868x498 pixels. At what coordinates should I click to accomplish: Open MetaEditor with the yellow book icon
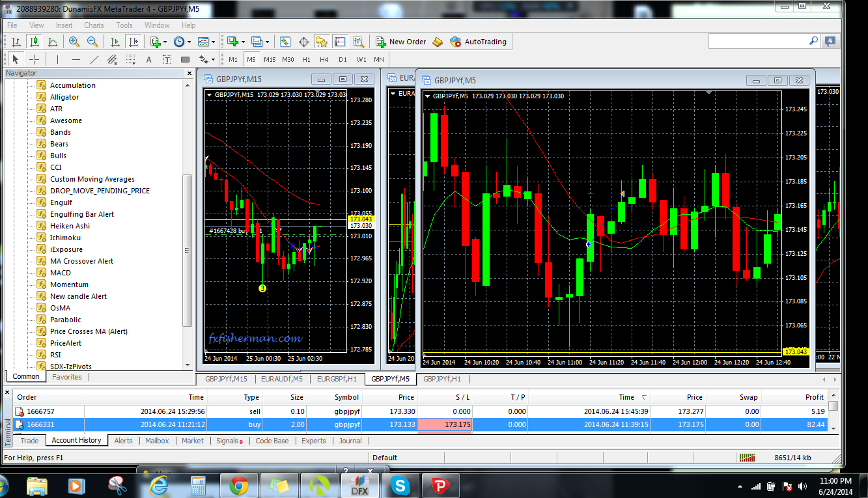pos(438,42)
